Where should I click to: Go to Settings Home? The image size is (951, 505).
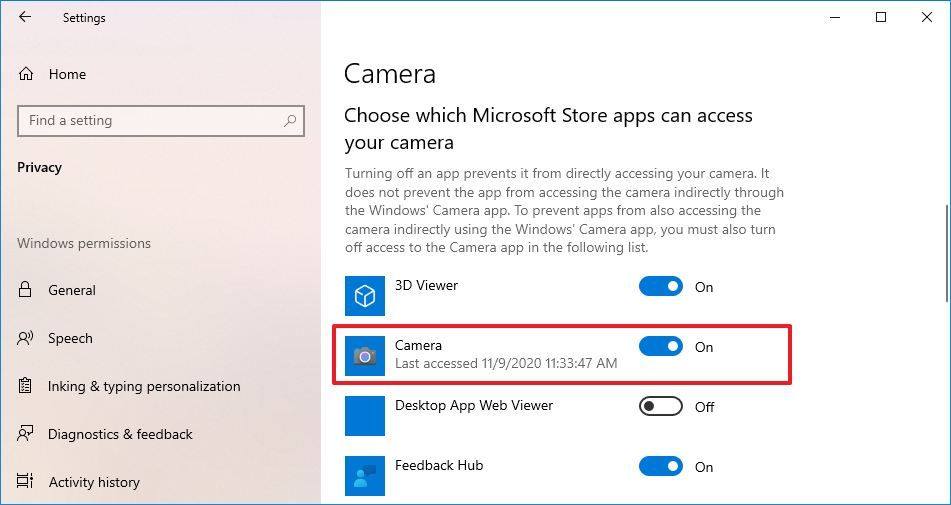67,74
